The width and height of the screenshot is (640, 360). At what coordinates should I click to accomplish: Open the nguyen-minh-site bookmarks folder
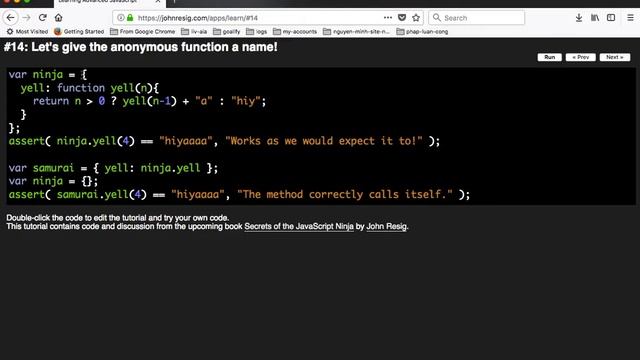click(356, 31)
